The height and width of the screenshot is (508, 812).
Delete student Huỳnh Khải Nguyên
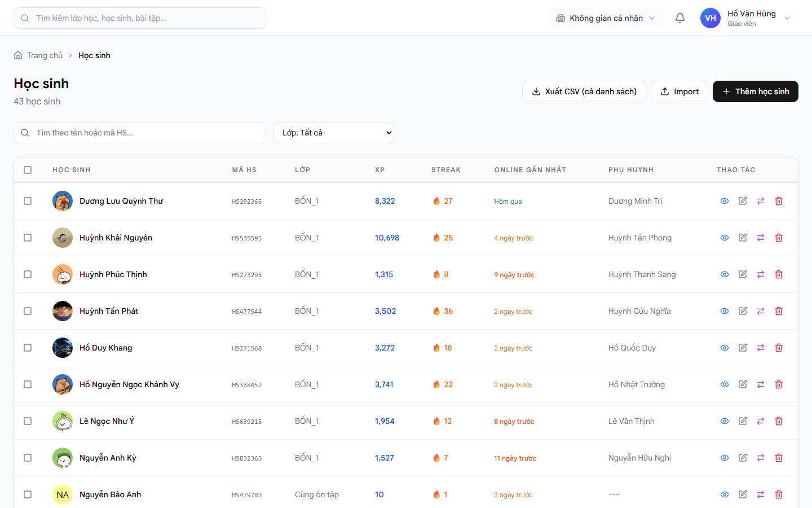pos(779,238)
